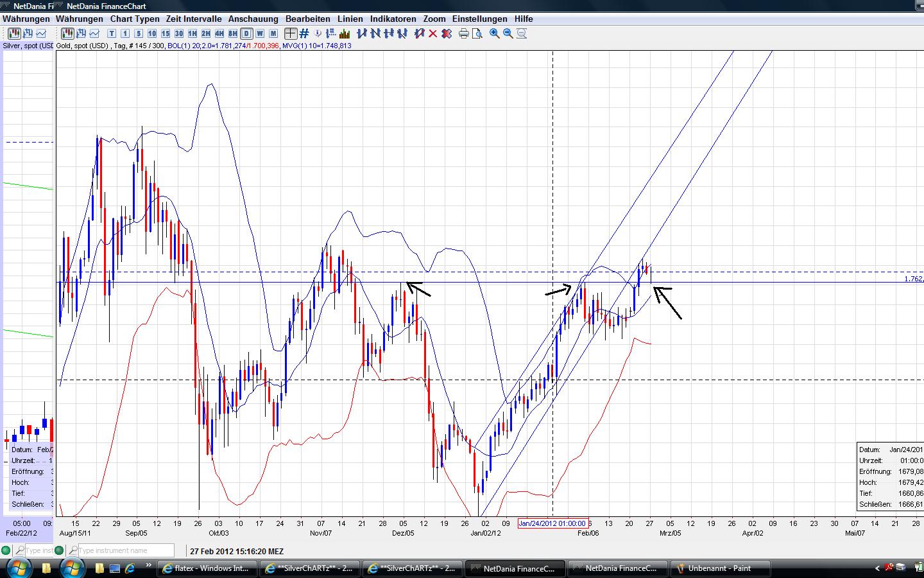Select line chart type in Gold window

[94, 33]
